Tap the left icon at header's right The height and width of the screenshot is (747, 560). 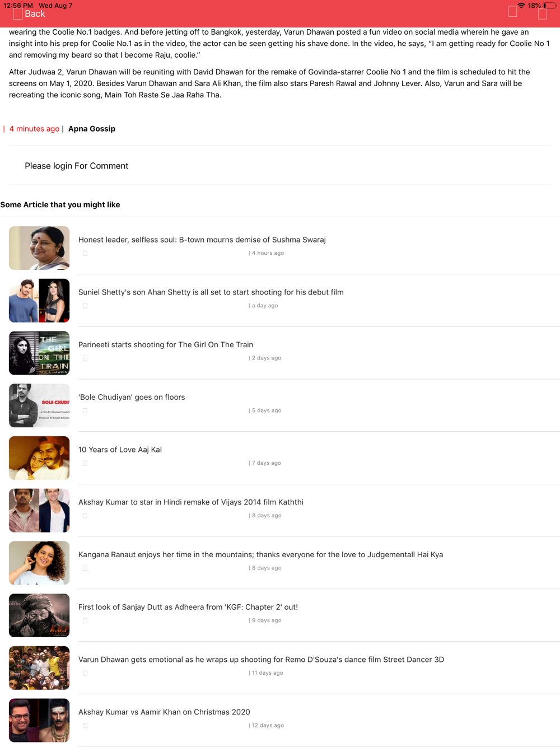[x=512, y=11]
